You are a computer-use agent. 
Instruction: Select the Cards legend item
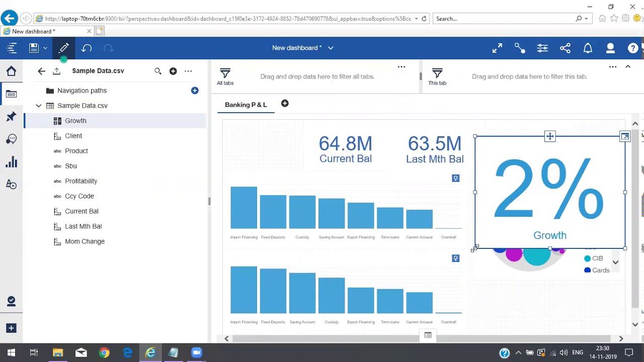coord(597,270)
